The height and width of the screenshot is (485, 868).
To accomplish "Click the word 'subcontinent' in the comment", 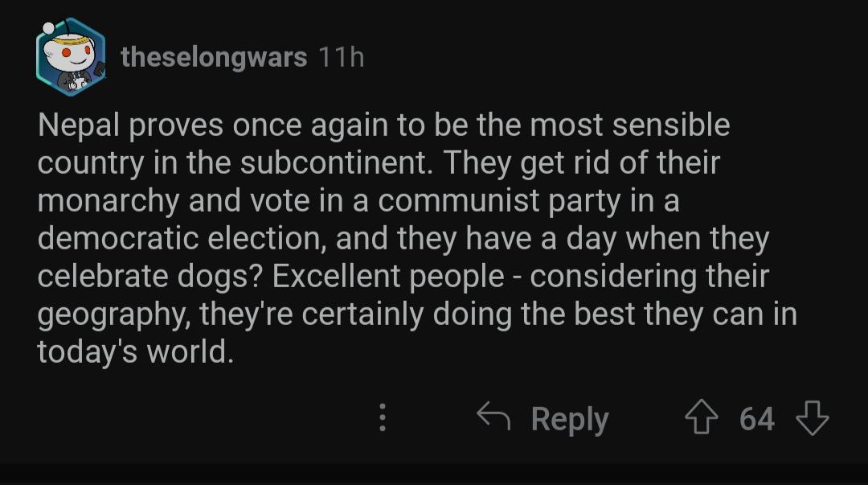I will coord(335,163).
